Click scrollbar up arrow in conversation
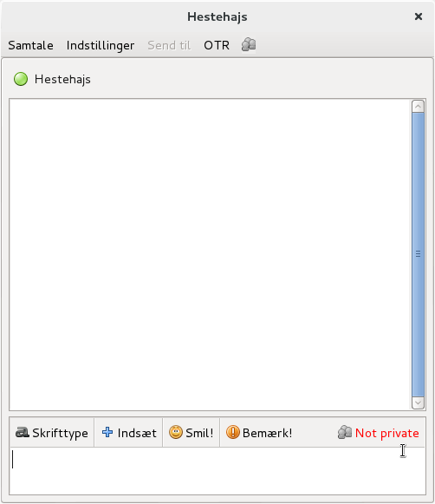 [x=418, y=107]
